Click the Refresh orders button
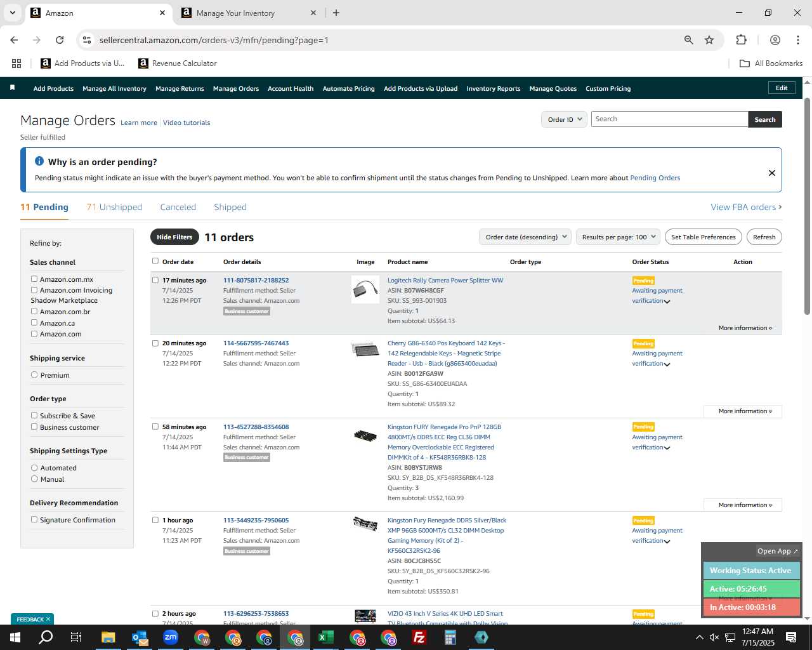This screenshot has height=650, width=812. tap(764, 237)
